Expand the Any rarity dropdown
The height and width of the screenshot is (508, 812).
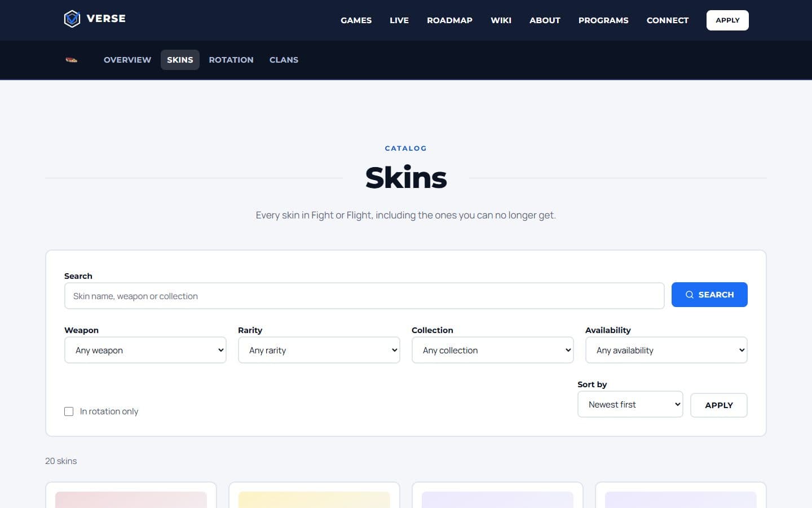coord(319,350)
